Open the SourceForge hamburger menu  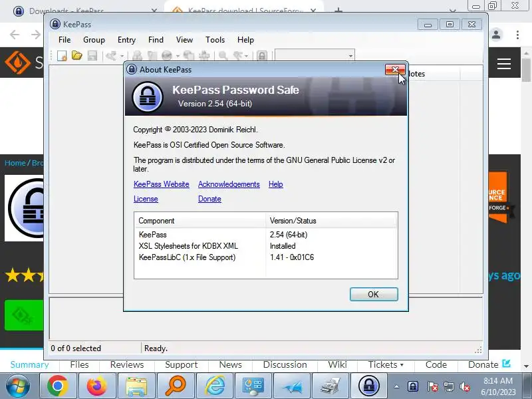click(x=504, y=63)
